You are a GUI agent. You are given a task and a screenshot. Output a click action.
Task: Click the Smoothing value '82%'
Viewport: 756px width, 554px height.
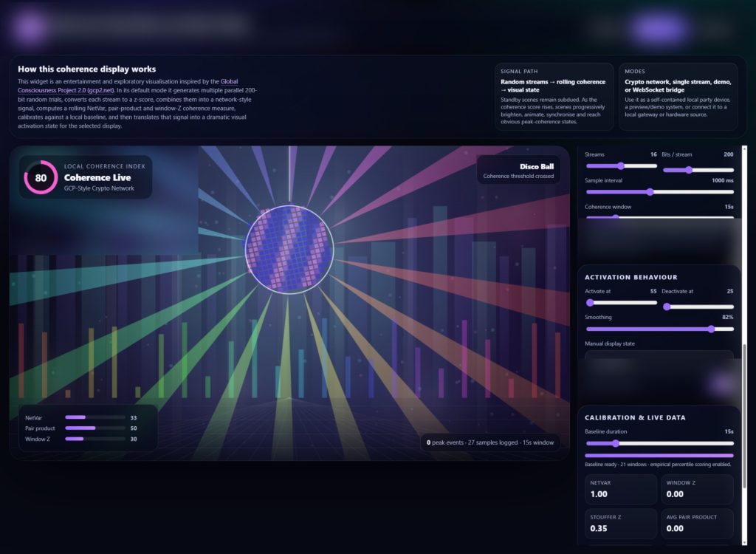point(727,317)
